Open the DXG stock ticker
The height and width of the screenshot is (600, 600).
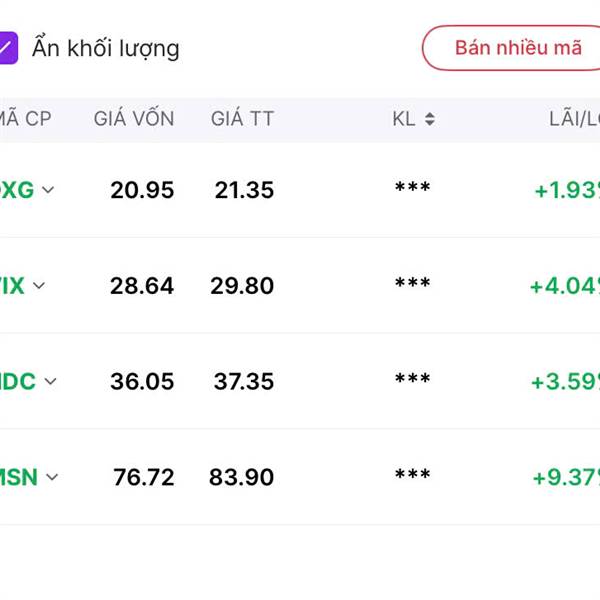coord(16,190)
